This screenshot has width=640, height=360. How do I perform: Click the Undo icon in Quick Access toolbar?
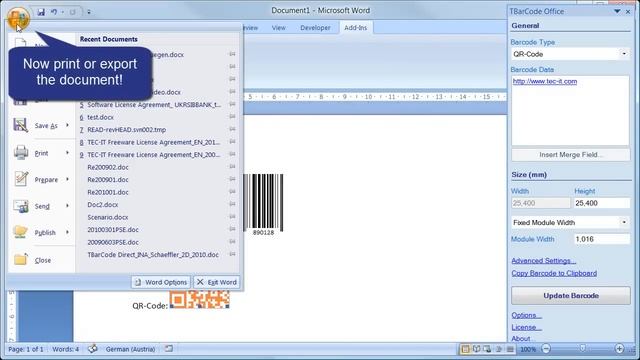point(54,12)
